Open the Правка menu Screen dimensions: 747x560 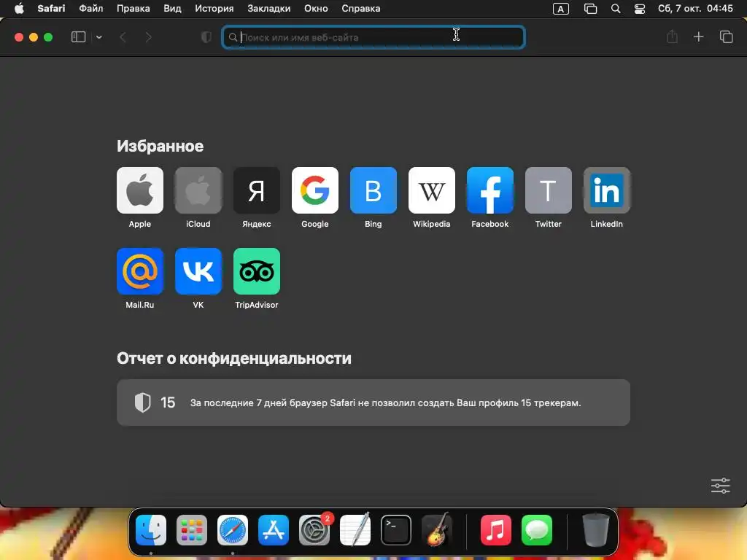pyautogui.click(x=133, y=9)
